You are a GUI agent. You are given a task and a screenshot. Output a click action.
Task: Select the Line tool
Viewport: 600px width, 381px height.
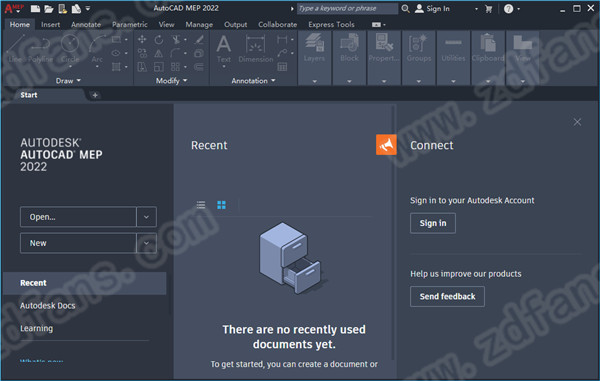pos(15,49)
